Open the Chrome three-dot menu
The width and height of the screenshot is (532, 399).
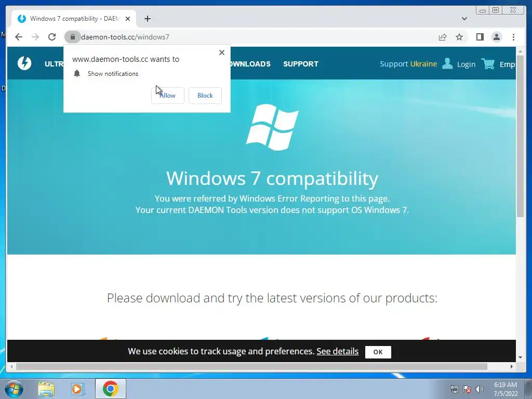pyautogui.click(x=513, y=37)
